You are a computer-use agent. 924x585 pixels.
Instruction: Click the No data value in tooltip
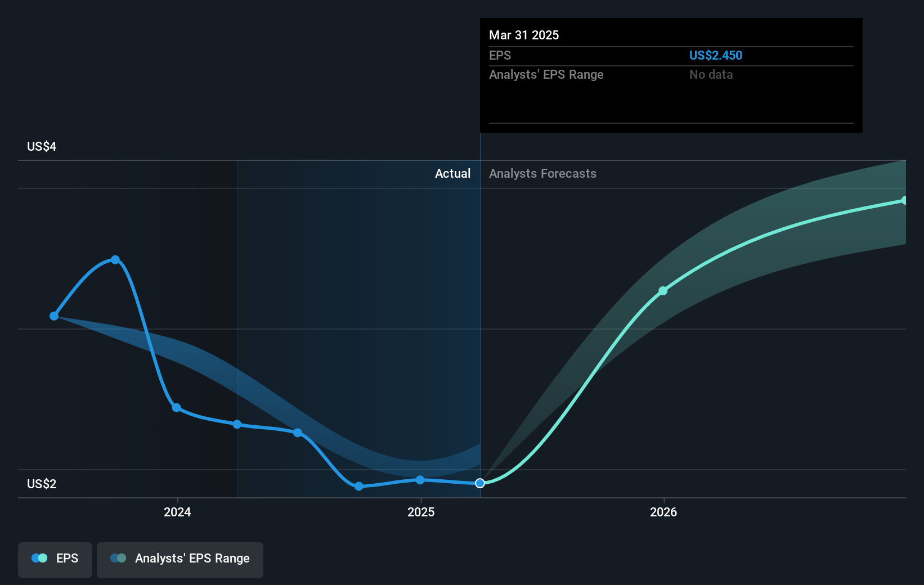click(711, 74)
